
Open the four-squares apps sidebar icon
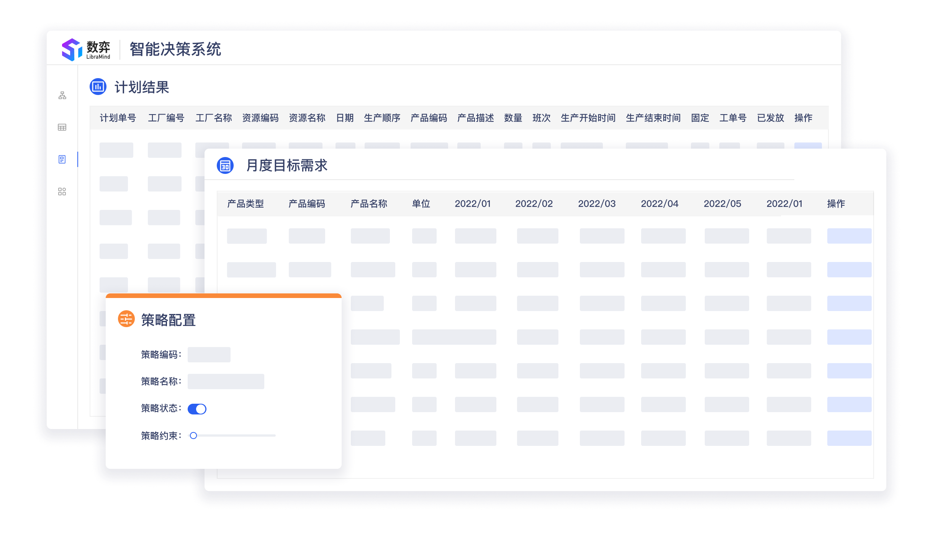[62, 192]
